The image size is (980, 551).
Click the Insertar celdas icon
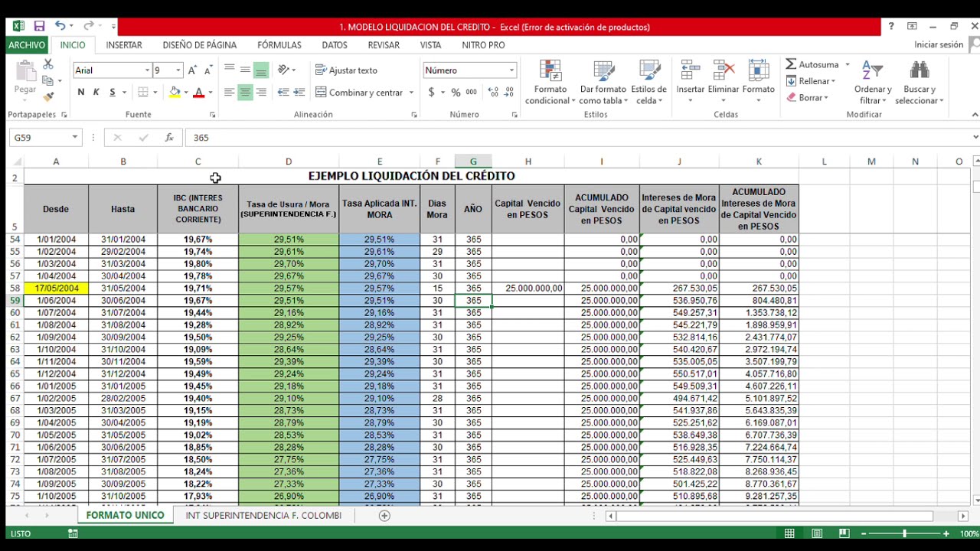tap(690, 71)
